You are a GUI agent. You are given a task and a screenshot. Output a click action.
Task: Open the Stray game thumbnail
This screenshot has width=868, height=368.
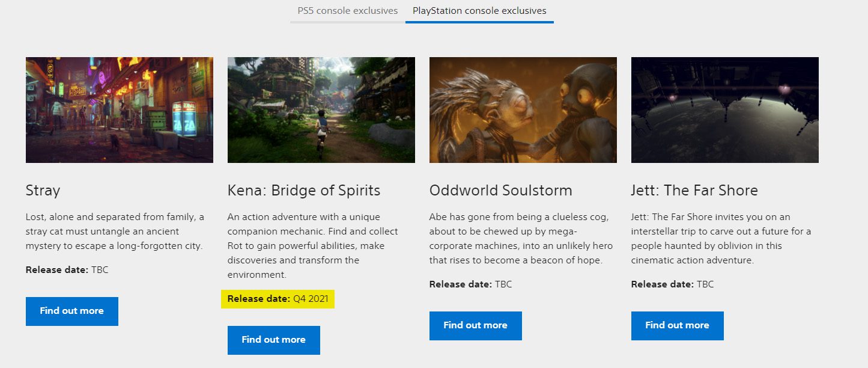[x=120, y=110]
